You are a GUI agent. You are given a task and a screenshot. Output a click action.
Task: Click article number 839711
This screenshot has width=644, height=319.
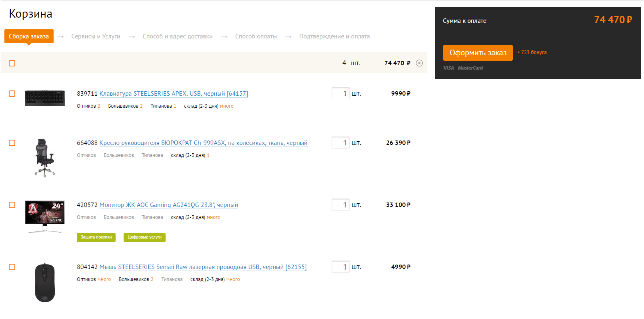click(87, 94)
